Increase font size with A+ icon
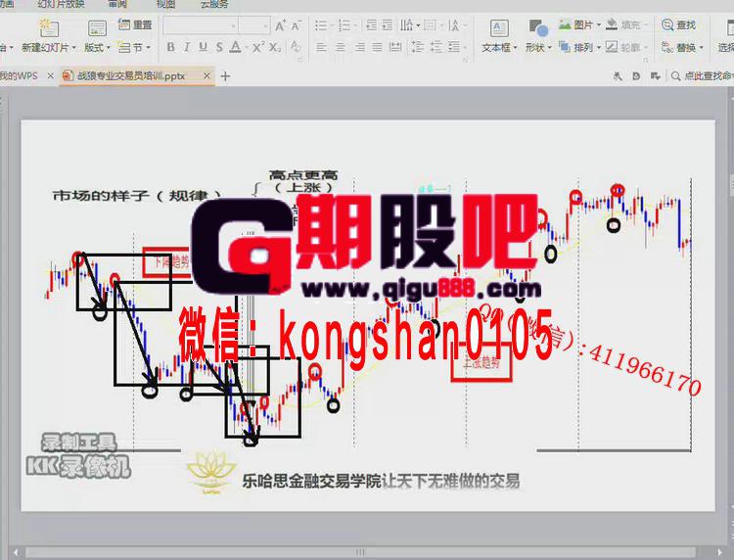Screen dimensions: 734x560 point(281,25)
